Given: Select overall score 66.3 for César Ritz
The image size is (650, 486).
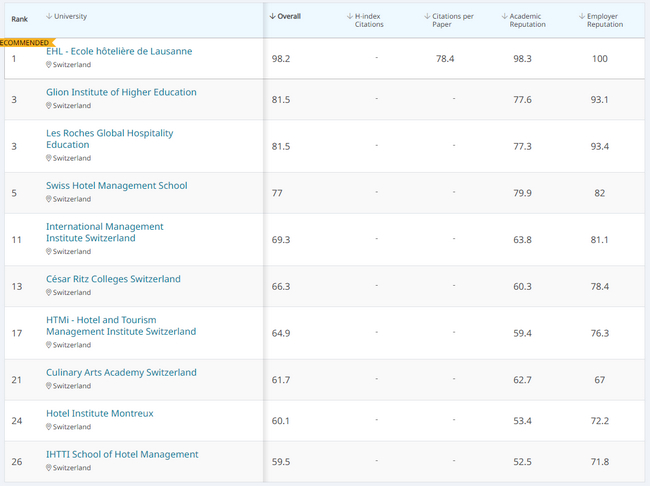Looking at the screenshot, I should [281, 287].
